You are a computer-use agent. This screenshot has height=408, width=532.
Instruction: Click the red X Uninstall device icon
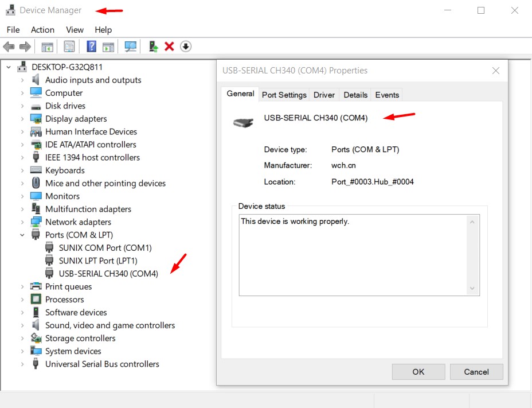[169, 46]
